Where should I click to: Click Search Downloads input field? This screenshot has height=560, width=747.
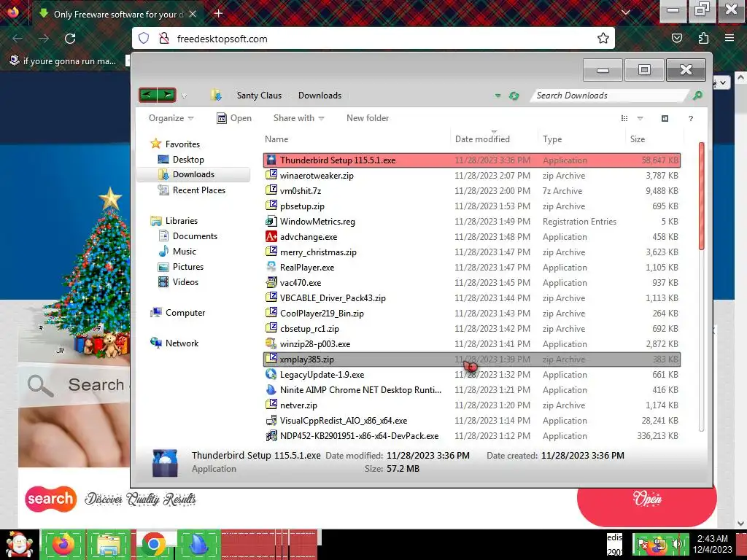(x=610, y=96)
